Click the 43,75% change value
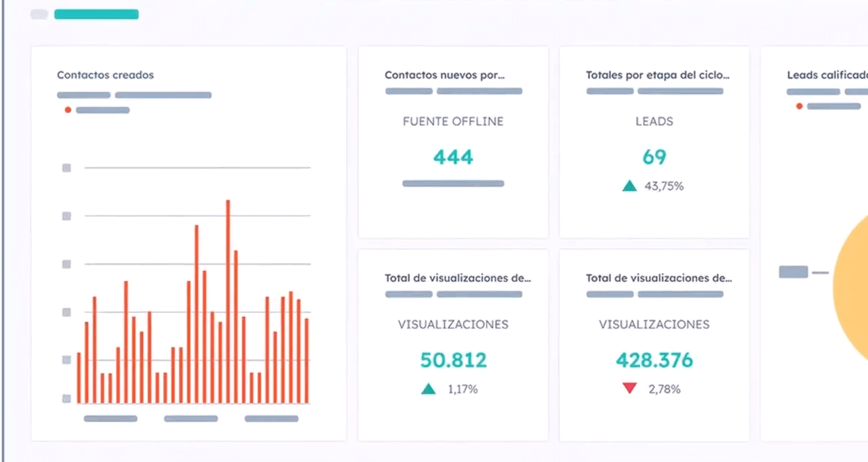This screenshot has height=462, width=868. [664, 186]
